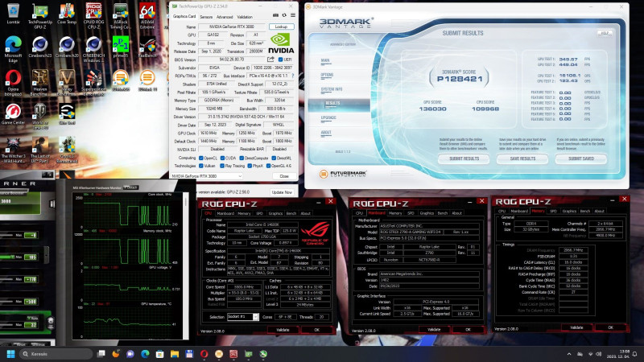Launch Superposition Benchmark desktop shortcut
This screenshot has height=362, width=644.
[x=93, y=83]
